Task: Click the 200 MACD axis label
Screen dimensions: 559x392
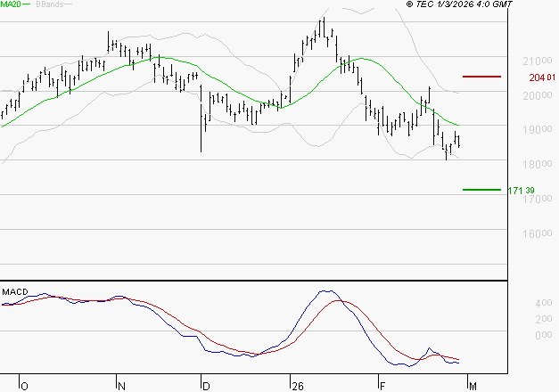Action: [x=544, y=319]
